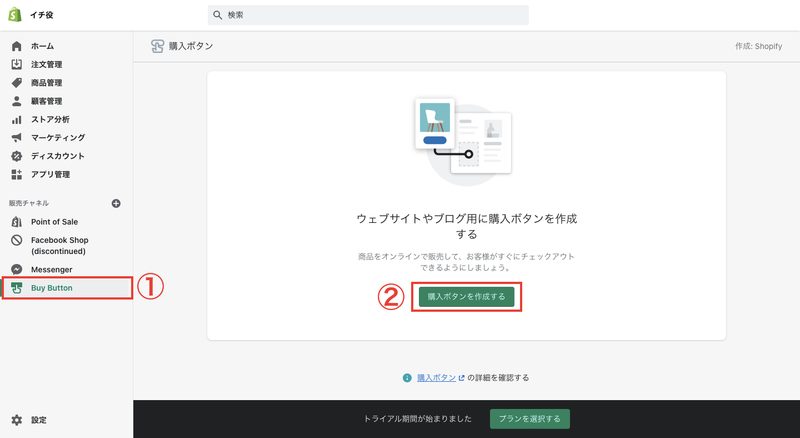Click the 販売チャネル section label

click(x=29, y=203)
